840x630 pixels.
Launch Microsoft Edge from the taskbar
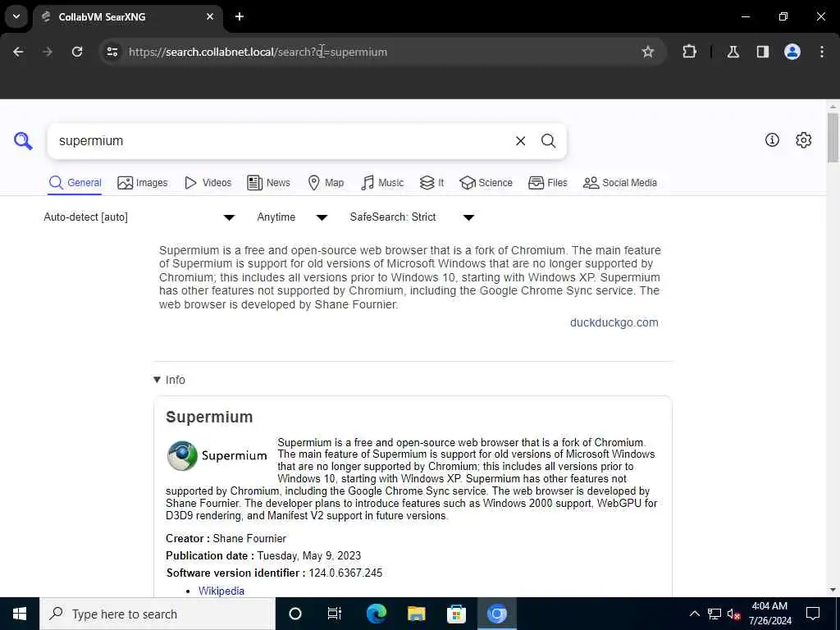(376, 614)
